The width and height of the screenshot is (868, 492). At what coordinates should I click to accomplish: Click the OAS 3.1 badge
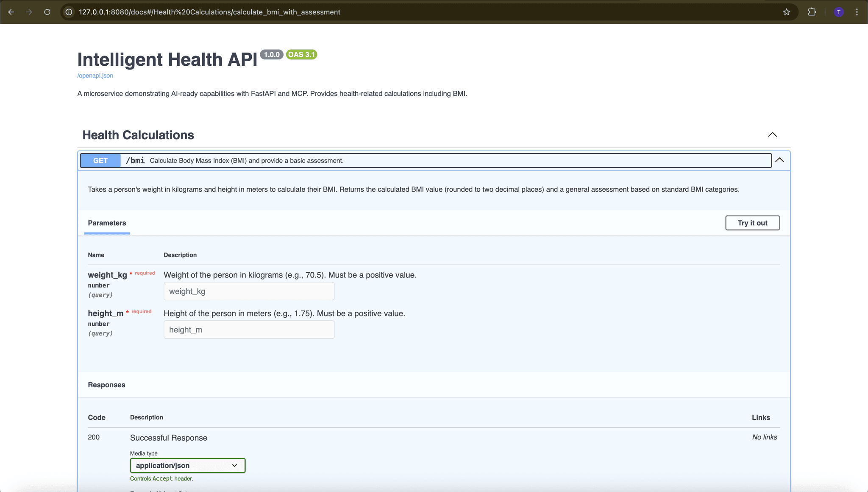(x=301, y=54)
